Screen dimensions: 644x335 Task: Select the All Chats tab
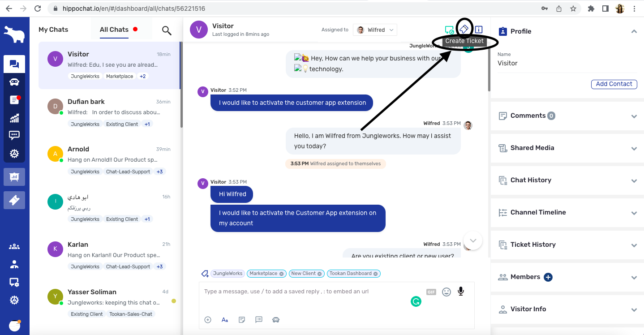point(114,30)
